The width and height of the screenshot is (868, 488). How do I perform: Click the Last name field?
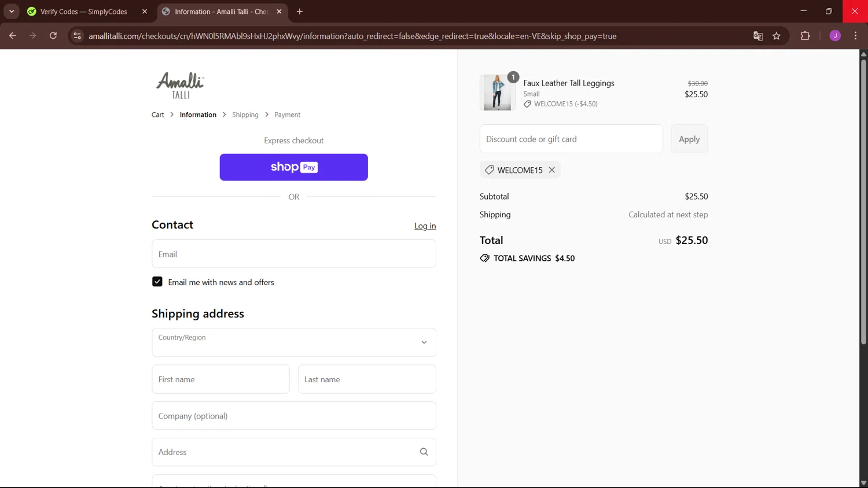coord(367,379)
